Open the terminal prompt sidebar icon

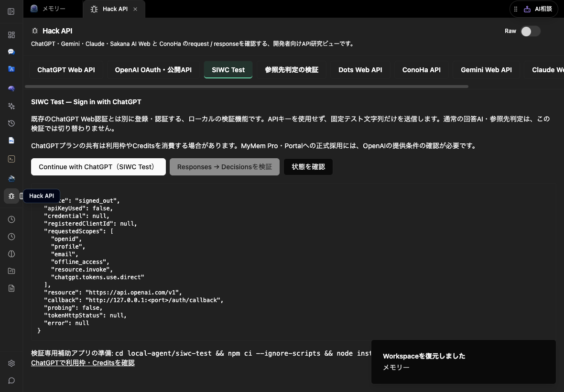tap(11, 159)
